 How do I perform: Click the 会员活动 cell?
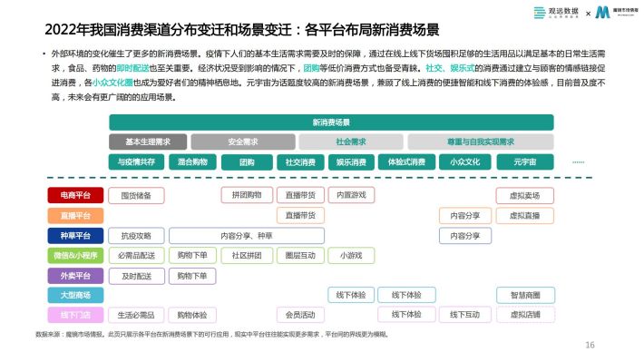tap(300, 315)
